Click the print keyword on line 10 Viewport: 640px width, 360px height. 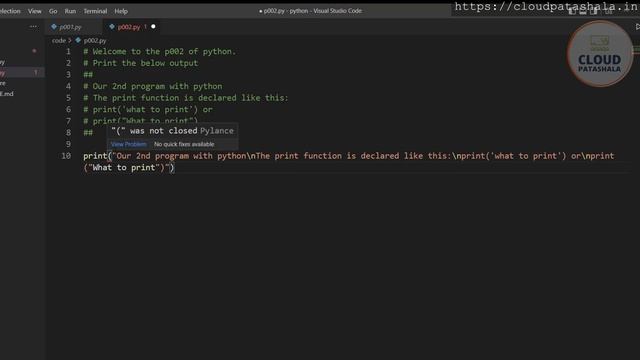[95, 156]
